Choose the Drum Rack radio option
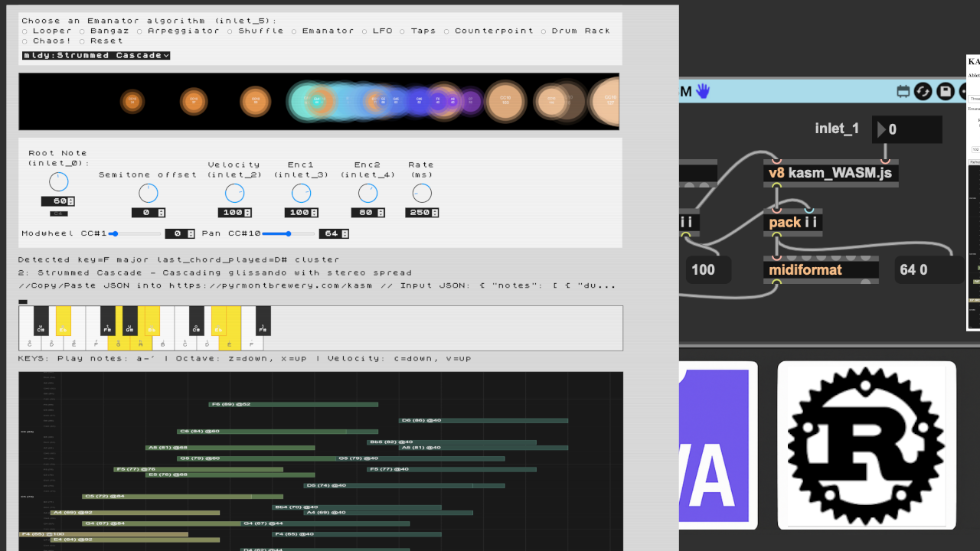Screen dimensions: 980x551 click(x=544, y=31)
